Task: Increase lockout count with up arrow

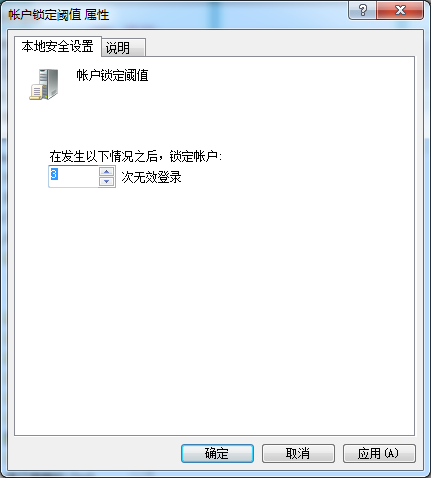Action: [x=107, y=171]
